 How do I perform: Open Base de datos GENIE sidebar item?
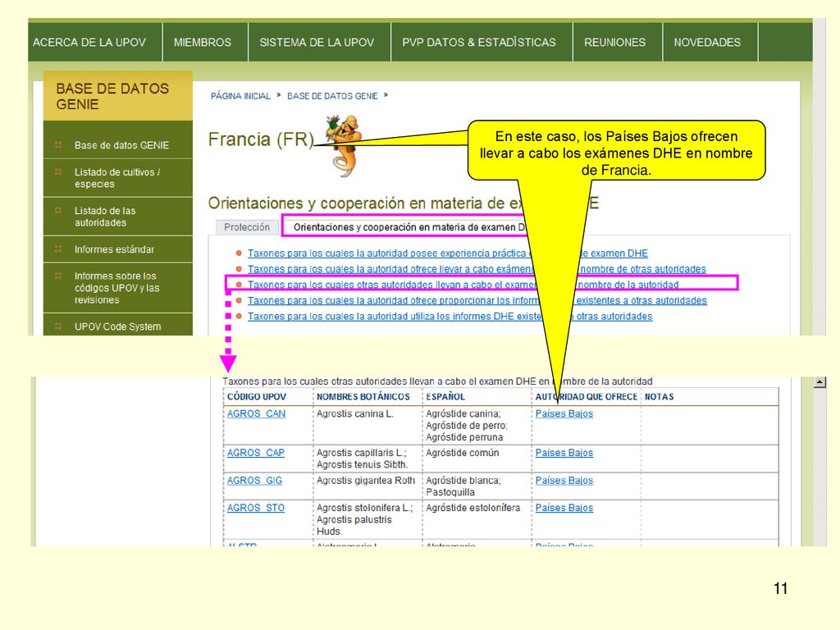(x=121, y=145)
